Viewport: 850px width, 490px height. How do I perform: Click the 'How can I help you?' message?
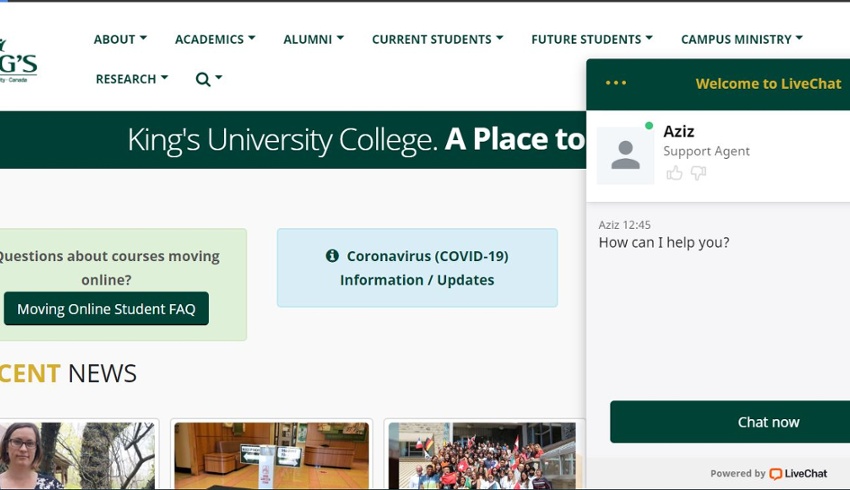coord(664,242)
